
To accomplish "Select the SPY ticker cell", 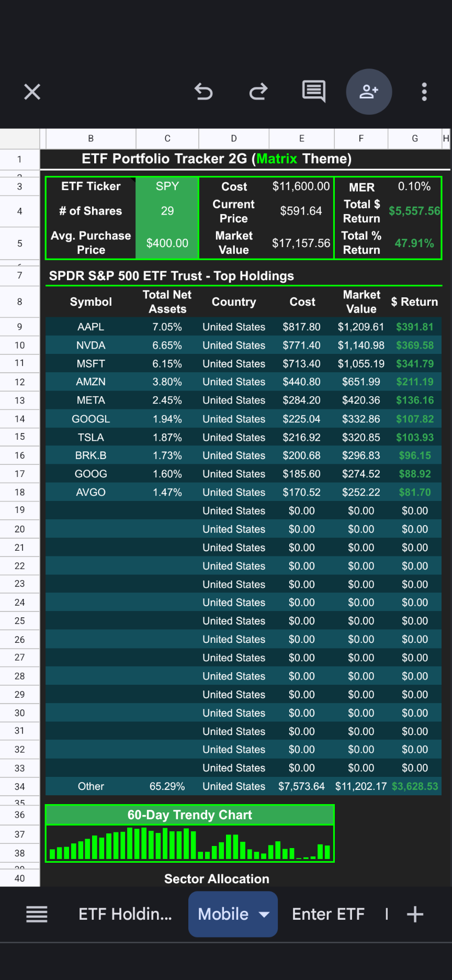I will tap(167, 186).
